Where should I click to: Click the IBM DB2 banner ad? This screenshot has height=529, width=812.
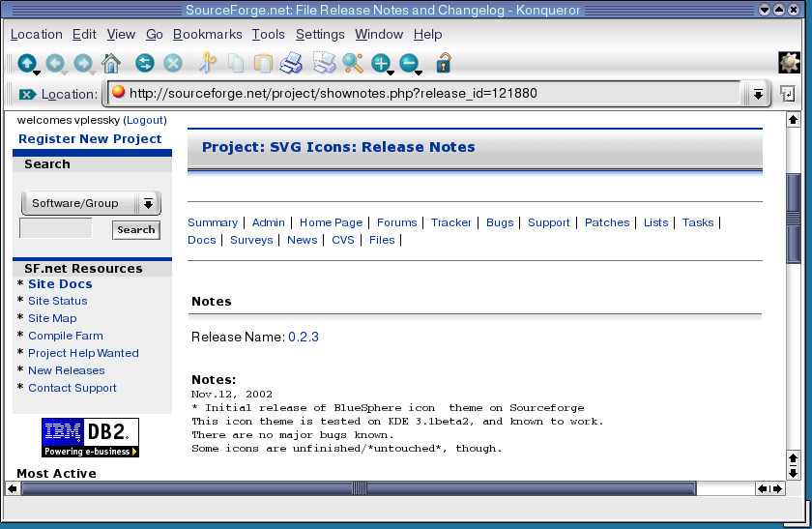90,438
